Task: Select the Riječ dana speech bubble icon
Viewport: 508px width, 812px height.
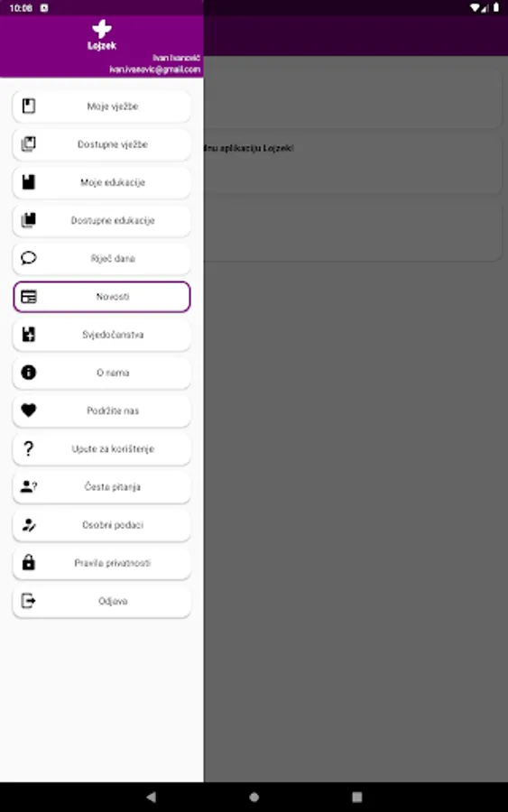Action: pyautogui.click(x=29, y=258)
